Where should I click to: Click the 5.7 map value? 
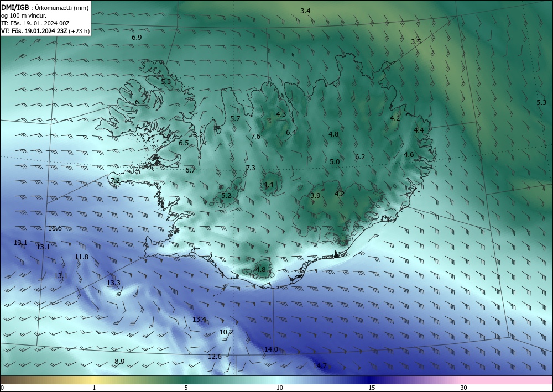[235, 119]
